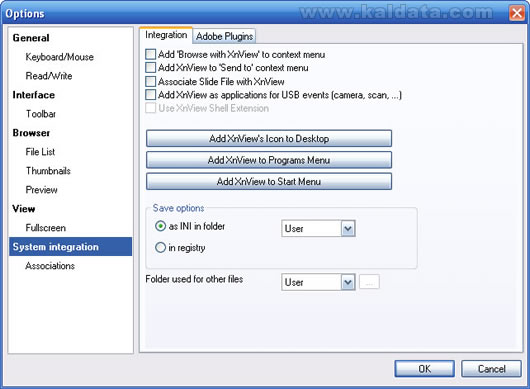The height and width of the screenshot is (389, 530).
Task: Tick Associate Slide File with XnView
Action: (x=150, y=81)
